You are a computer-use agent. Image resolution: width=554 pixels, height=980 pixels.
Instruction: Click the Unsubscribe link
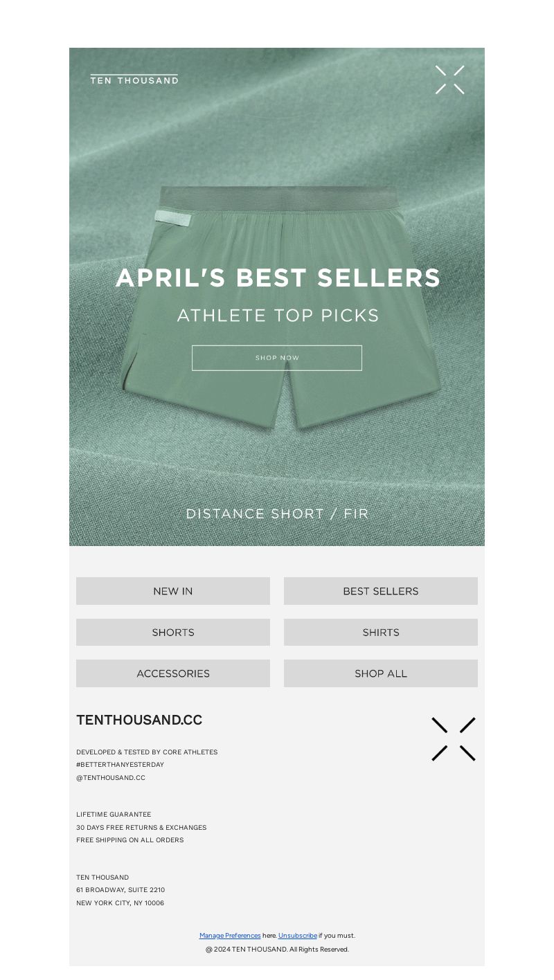298,936
